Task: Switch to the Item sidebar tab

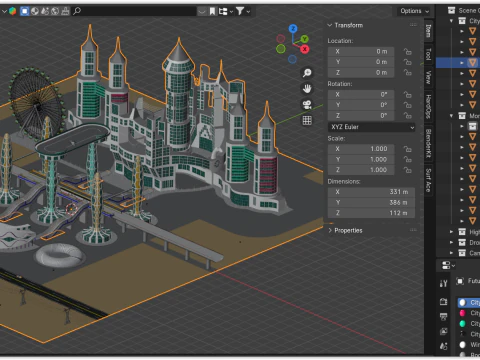Action: [428, 31]
